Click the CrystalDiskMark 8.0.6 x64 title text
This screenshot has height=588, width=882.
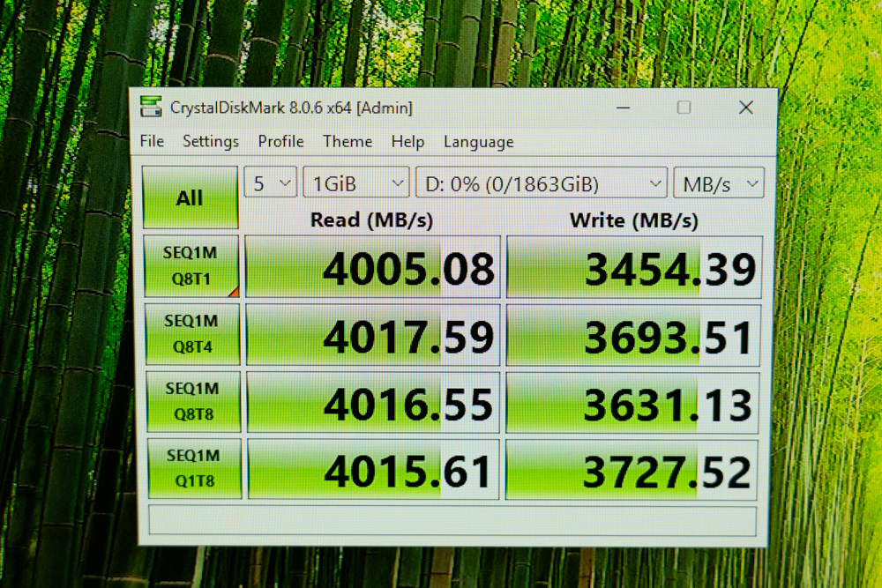pos(291,108)
